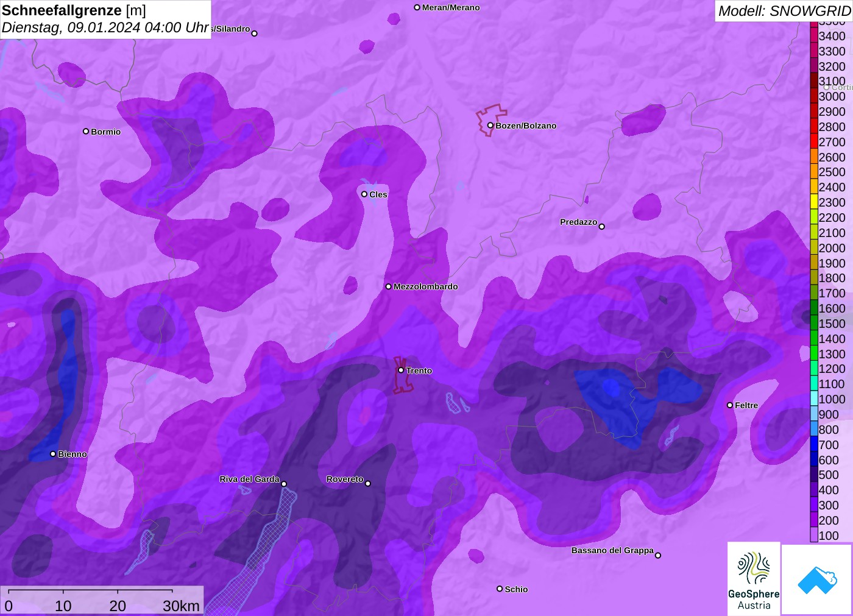Click the Predazzo marker dot

[x=602, y=227]
